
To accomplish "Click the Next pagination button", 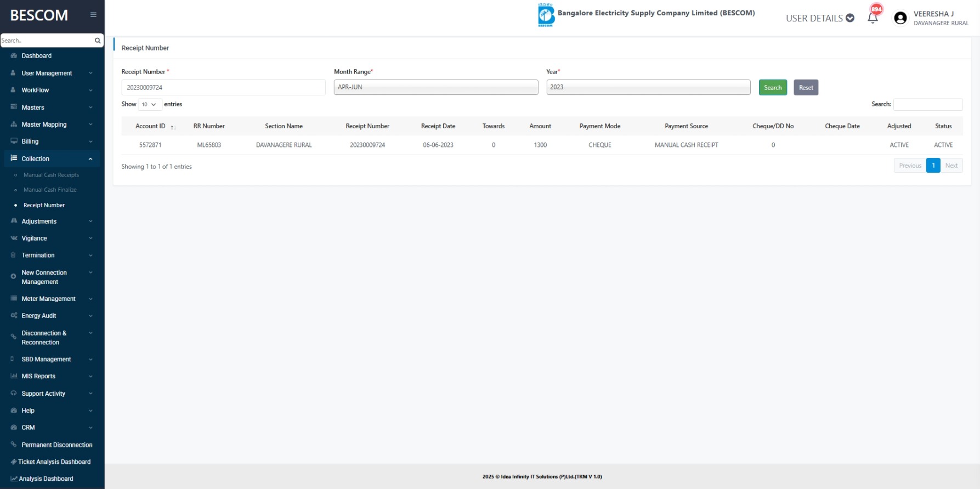I will 951,166.
